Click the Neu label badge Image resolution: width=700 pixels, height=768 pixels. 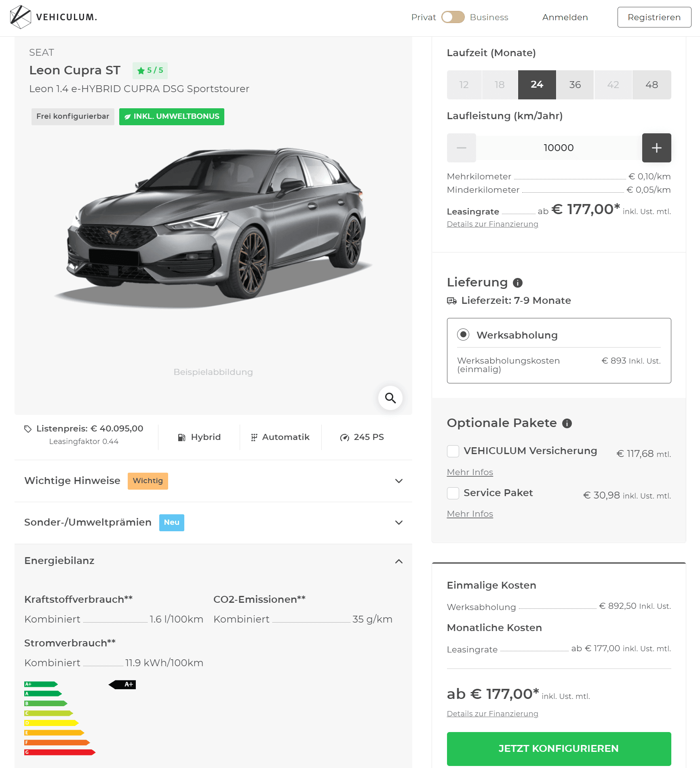(172, 523)
